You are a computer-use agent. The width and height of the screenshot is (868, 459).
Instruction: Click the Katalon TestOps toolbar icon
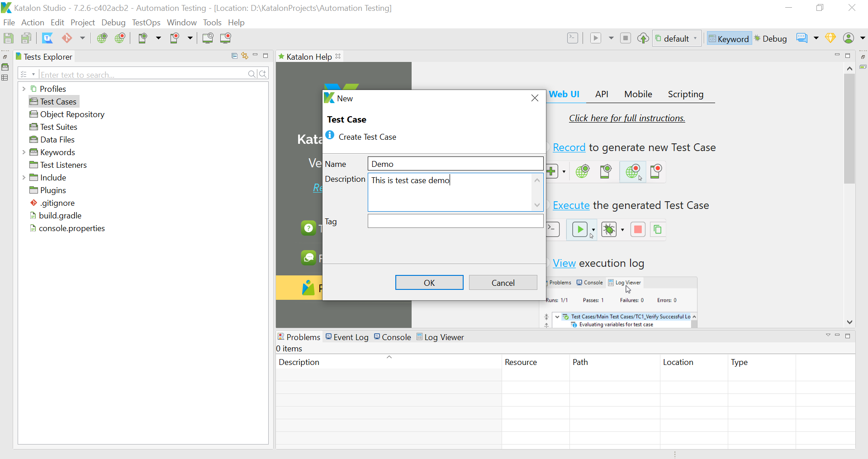47,38
